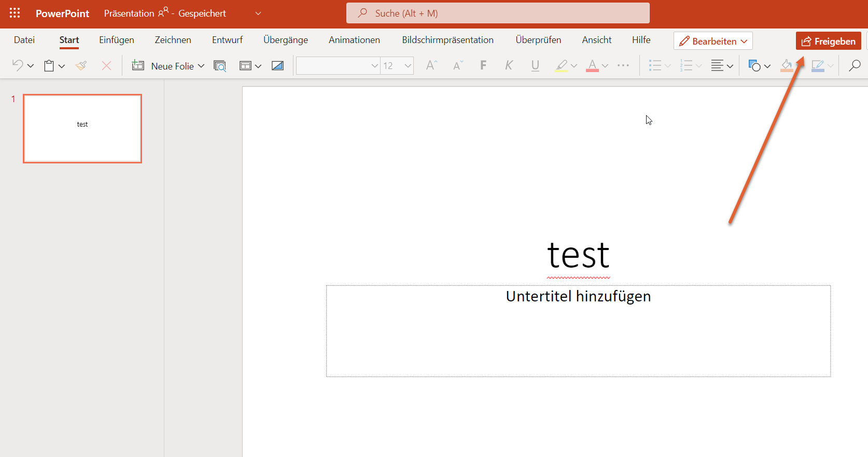
Task: Click the Freigeben share button
Action: pos(828,41)
